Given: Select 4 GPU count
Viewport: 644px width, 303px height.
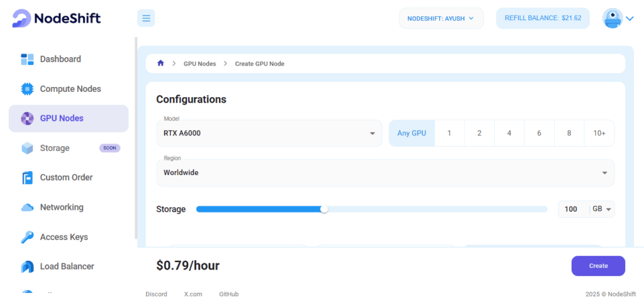Looking at the screenshot, I should [509, 133].
